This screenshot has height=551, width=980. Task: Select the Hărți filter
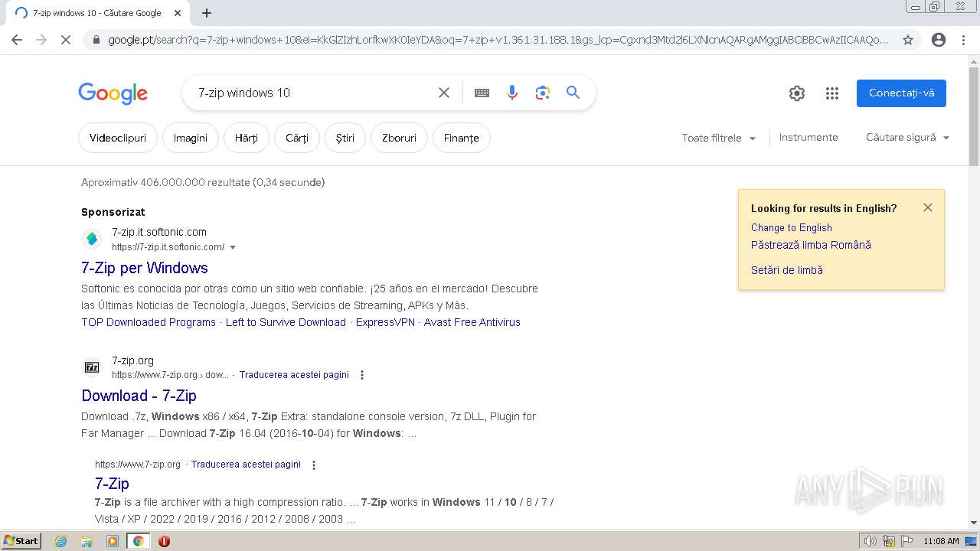247,138
